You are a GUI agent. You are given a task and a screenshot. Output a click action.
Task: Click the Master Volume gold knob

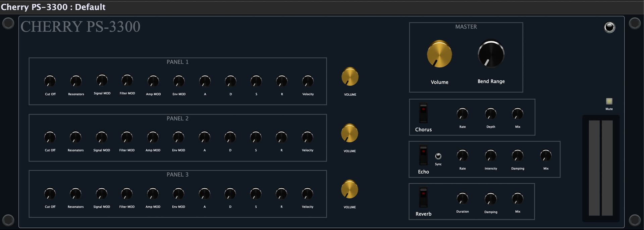coord(439,54)
